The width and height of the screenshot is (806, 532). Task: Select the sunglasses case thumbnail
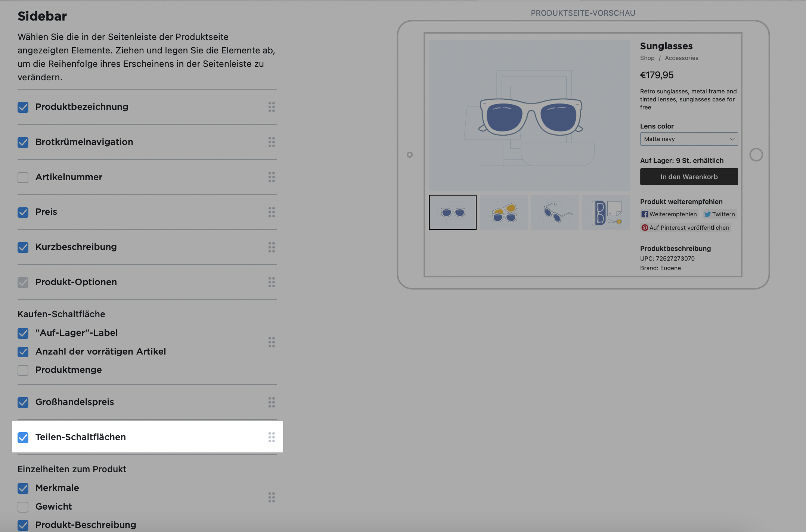(605, 212)
